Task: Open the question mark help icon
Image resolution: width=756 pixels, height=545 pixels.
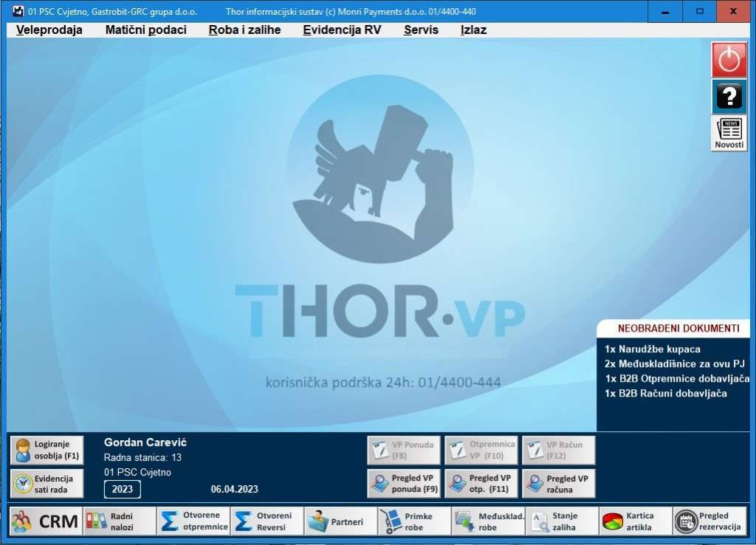Action: pyautogui.click(x=729, y=97)
